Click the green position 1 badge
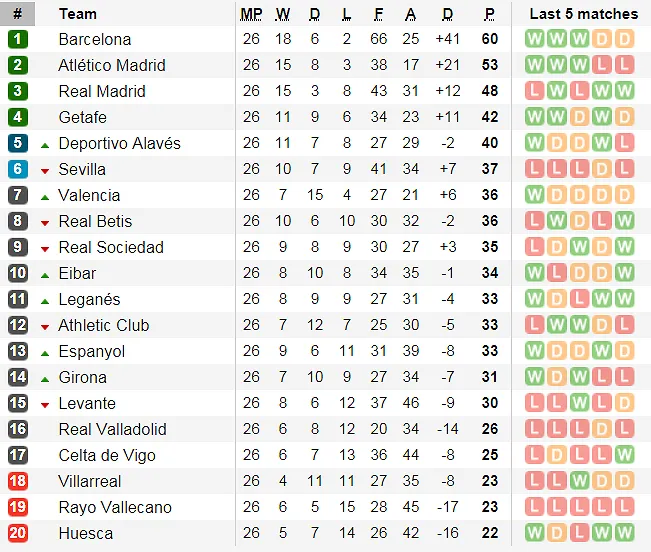Viewport: 651px width, 552px height. (17, 39)
